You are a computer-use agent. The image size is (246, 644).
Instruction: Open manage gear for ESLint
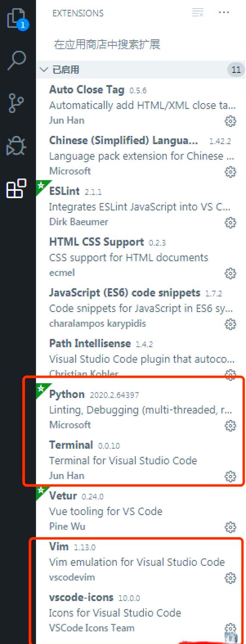230,223
